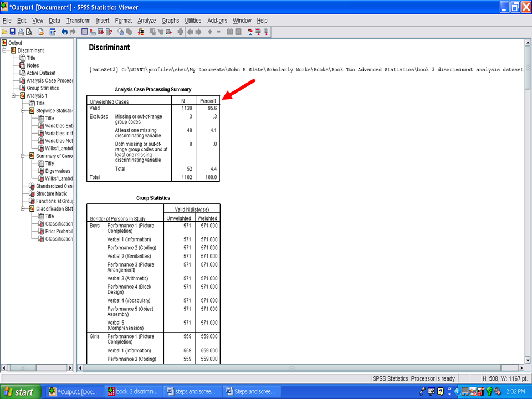The width and height of the screenshot is (532, 399).
Task: Click the Export output toolbar icon
Action: tap(41, 32)
